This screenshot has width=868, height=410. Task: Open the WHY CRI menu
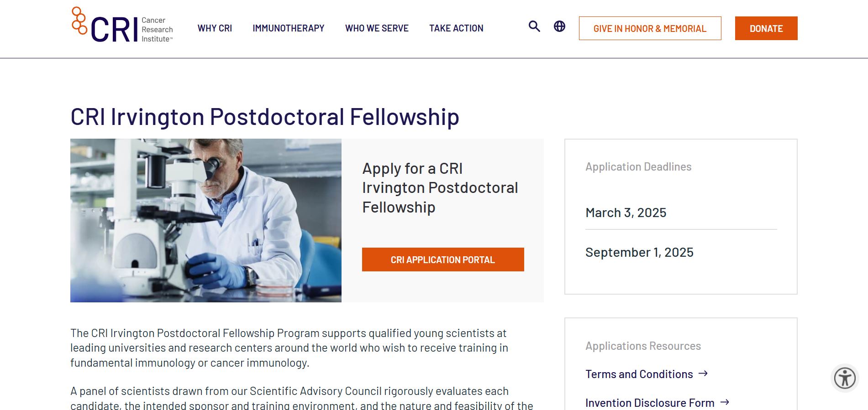(215, 28)
